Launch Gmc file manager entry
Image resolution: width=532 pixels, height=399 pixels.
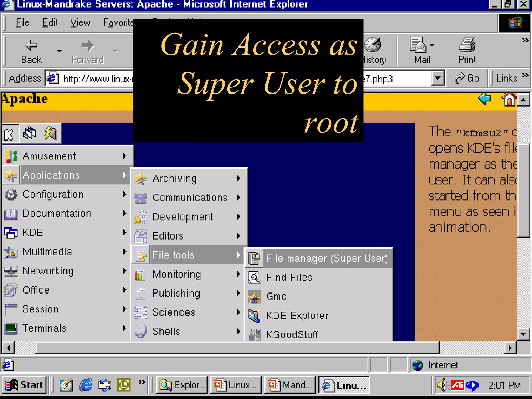(x=319, y=297)
